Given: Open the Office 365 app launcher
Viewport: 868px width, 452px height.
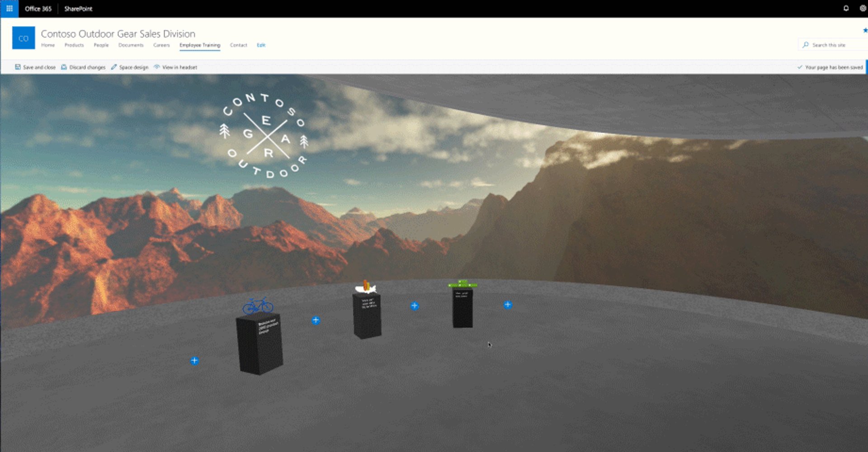Looking at the screenshot, I should point(9,9).
